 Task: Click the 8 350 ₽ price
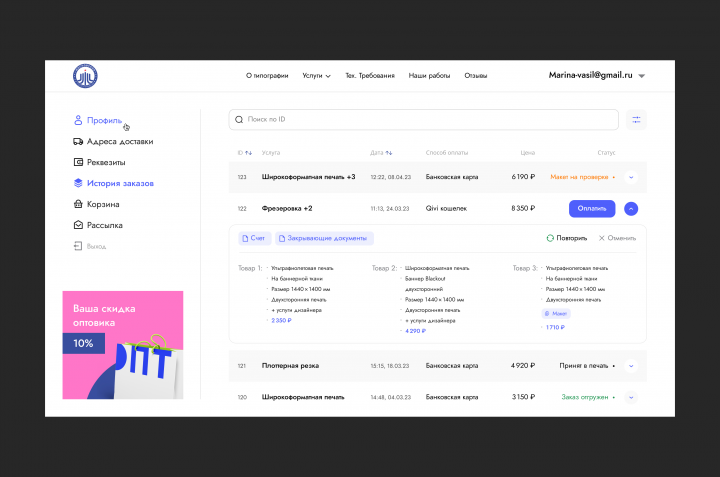click(523, 208)
